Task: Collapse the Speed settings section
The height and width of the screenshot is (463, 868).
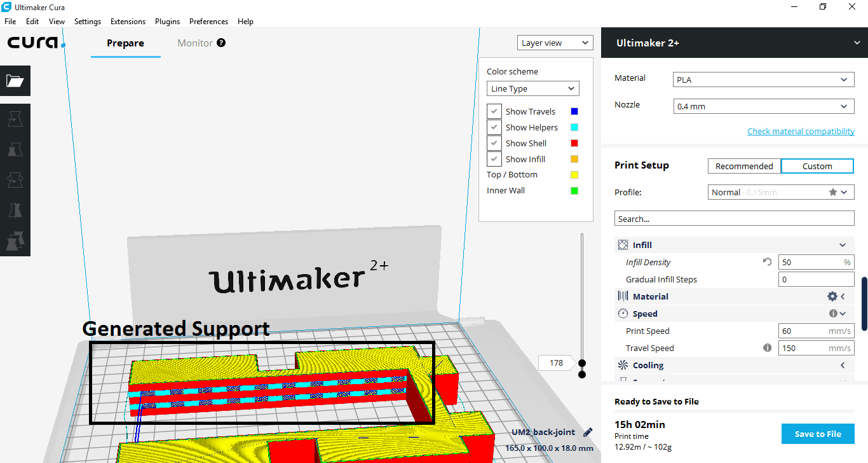Action: coord(843,314)
